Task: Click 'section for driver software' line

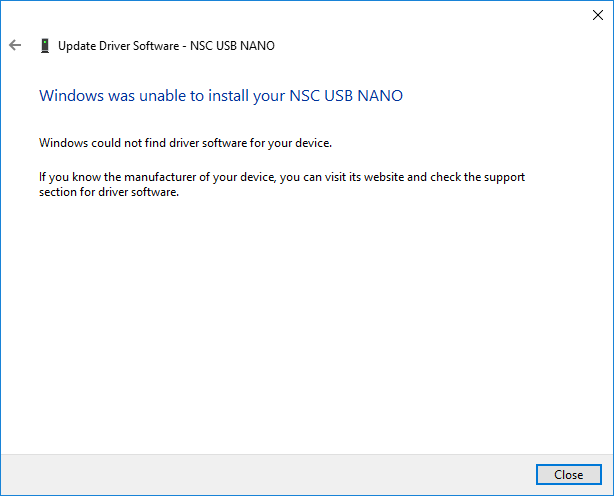Action: coord(109,192)
